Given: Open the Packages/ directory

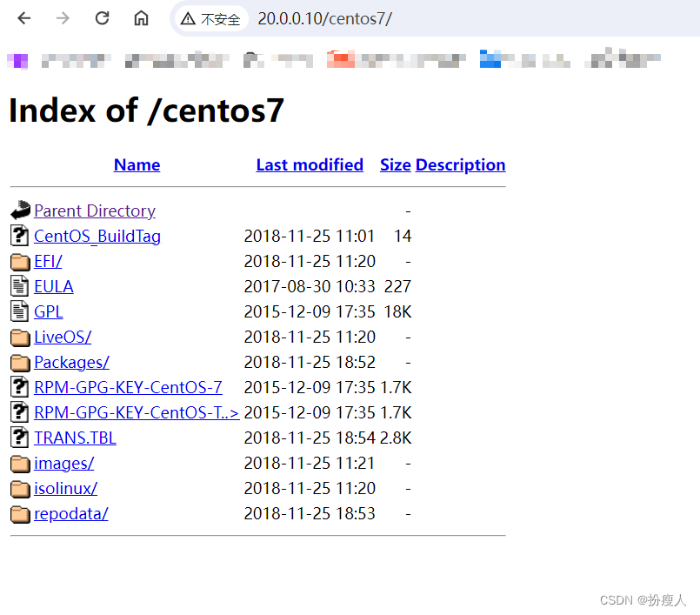Looking at the screenshot, I should [x=71, y=362].
